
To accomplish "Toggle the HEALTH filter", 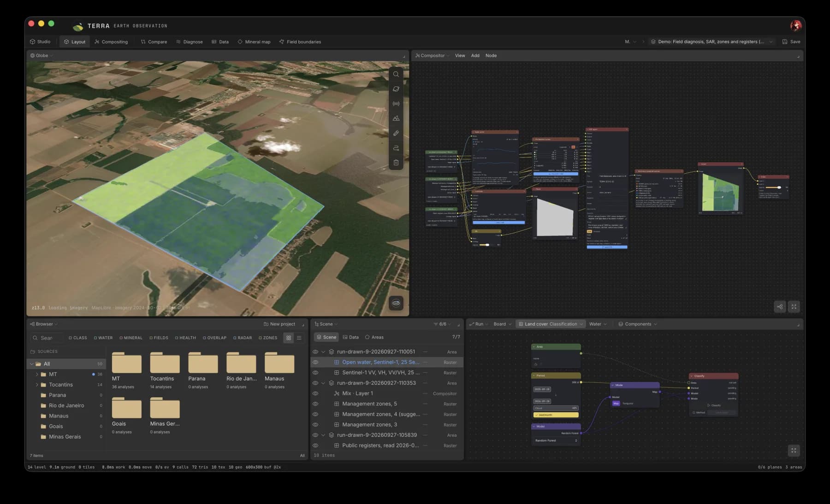I will click(185, 338).
